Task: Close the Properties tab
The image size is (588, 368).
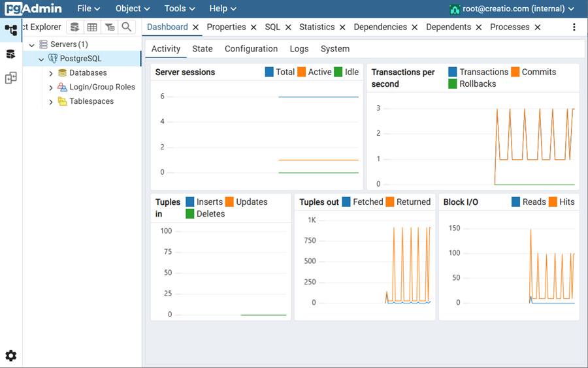Action: point(253,27)
